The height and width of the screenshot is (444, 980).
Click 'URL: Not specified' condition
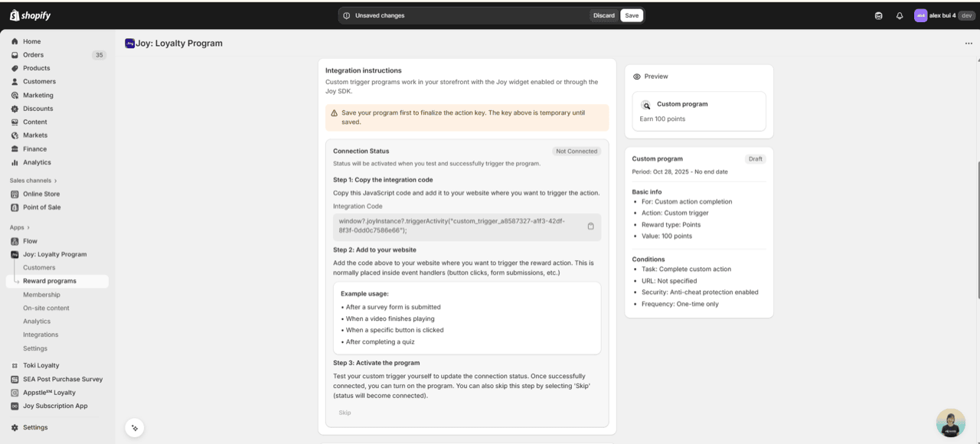(x=669, y=281)
